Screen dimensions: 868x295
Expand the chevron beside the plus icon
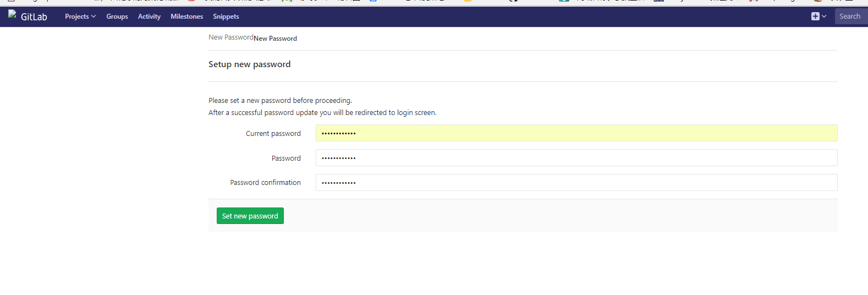click(x=824, y=17)
